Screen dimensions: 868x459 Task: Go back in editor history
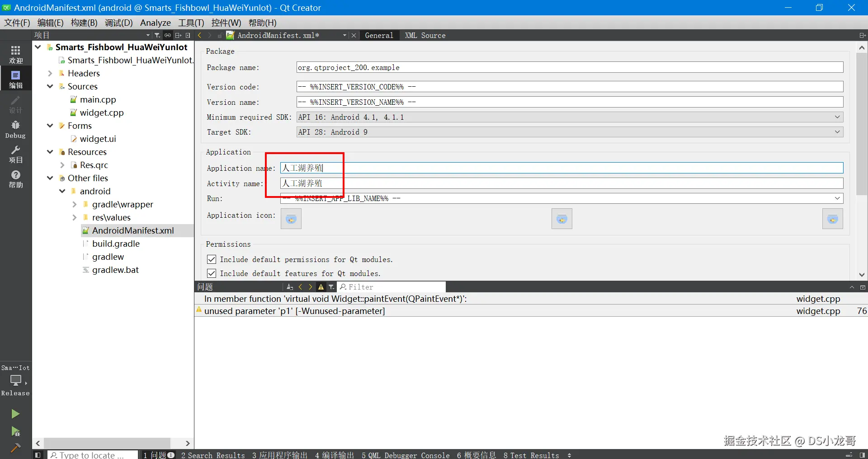[199, 35]
